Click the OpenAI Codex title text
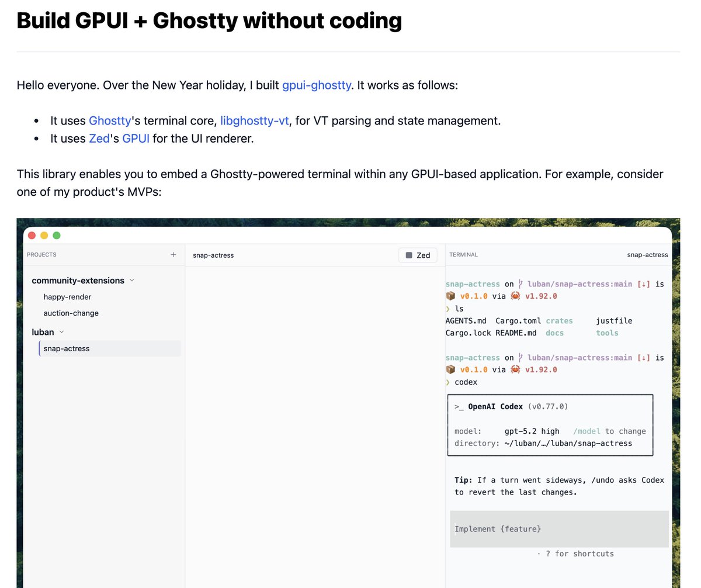Image resolution: width=701 pixels, height=588 pixels. click(x=495, y=406)
